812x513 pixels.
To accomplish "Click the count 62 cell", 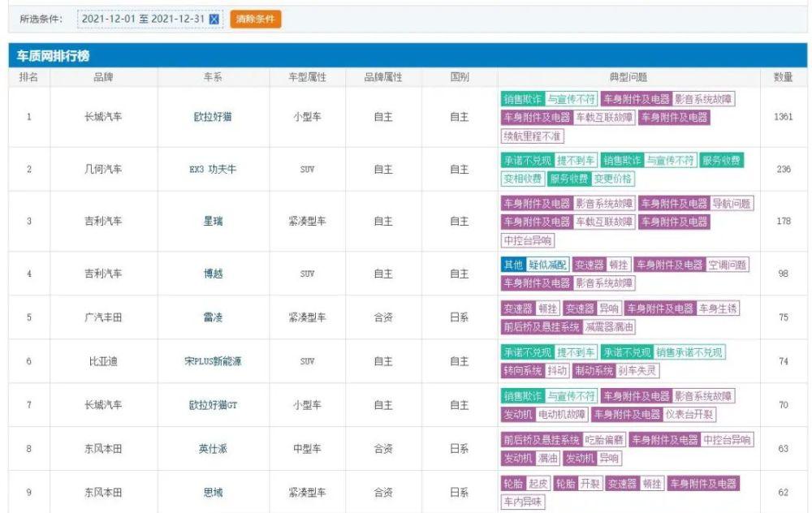I will 783,492.
